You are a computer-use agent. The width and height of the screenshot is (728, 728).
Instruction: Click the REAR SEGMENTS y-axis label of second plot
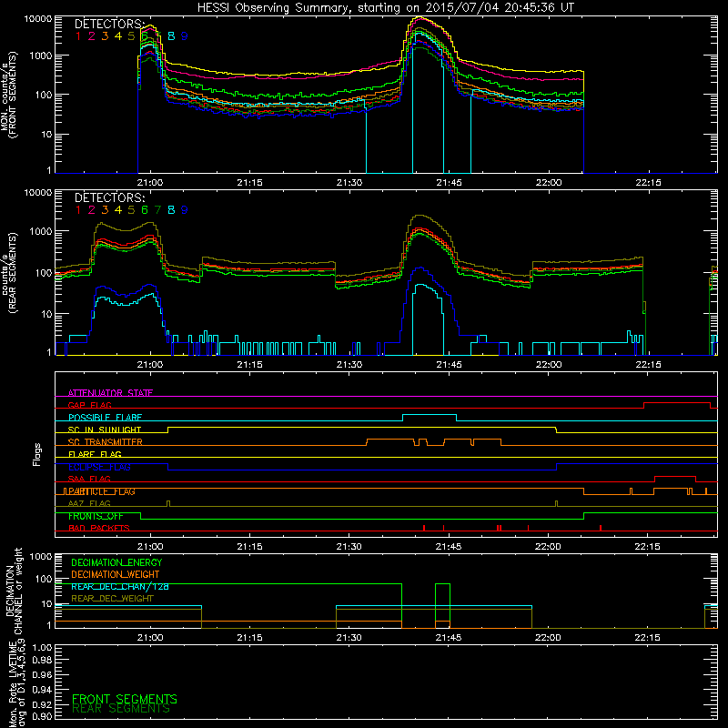(x=13, y=272)
